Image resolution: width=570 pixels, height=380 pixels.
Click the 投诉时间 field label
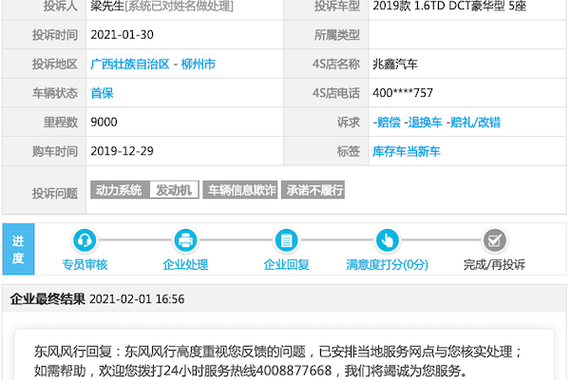pyautogui.click(x=55, y=35)
